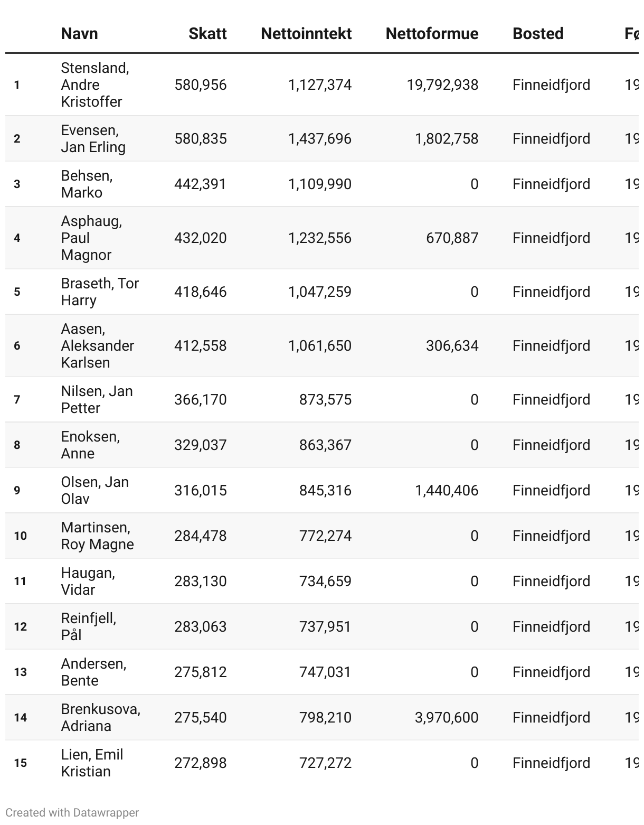Click the Bosted column header
Screen dimensions: 644x825
tap(538, 34)
